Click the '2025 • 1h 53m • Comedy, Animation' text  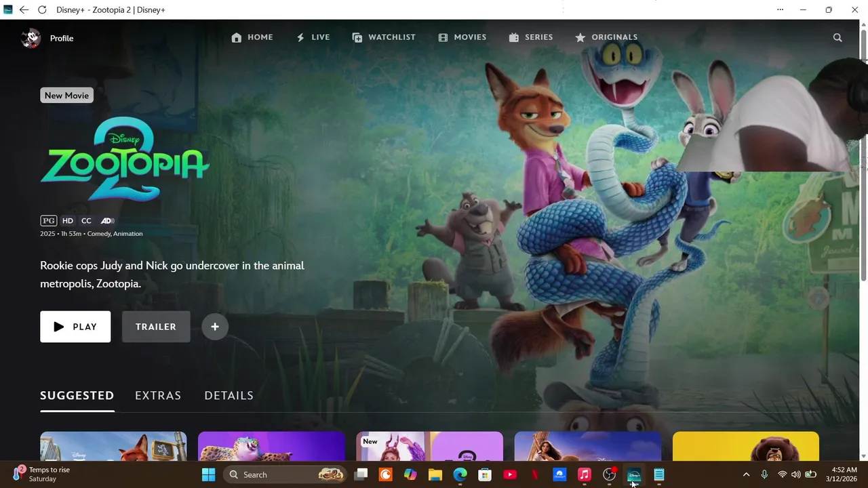(92, 234)
